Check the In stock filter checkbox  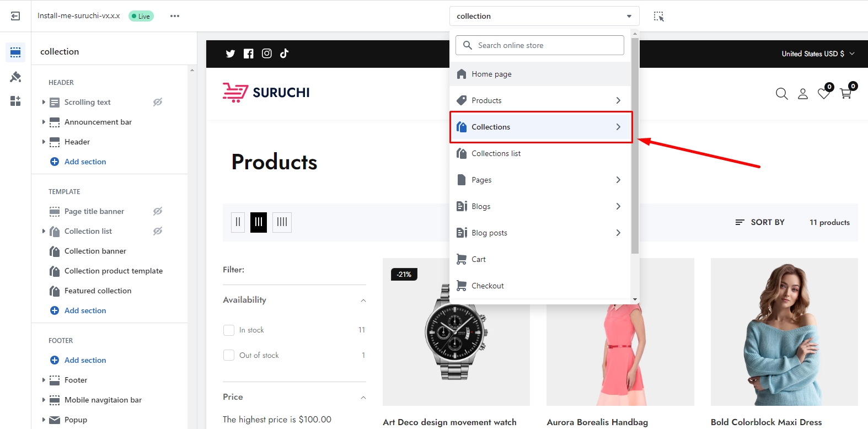[229, 330]
